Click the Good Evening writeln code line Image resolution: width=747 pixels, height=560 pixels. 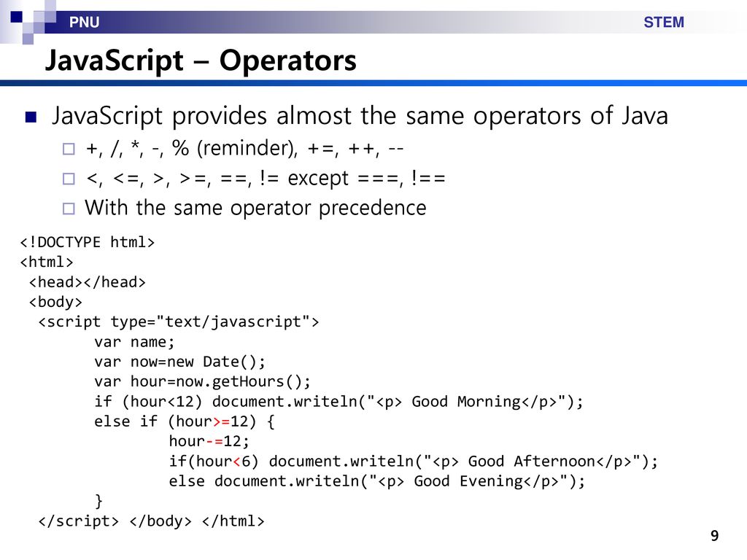[x=377, y=481]
